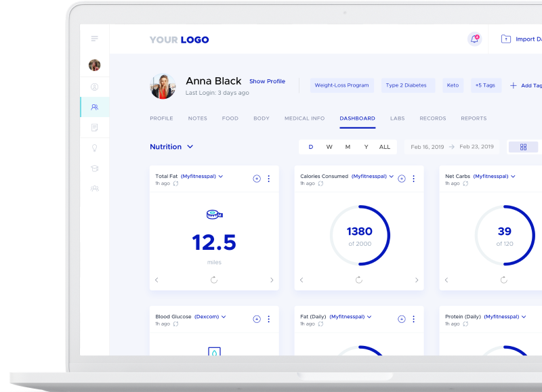This screenshot has height=392, width=542.
Task: Open the group community sidebar icon
Action: point(94,189)
